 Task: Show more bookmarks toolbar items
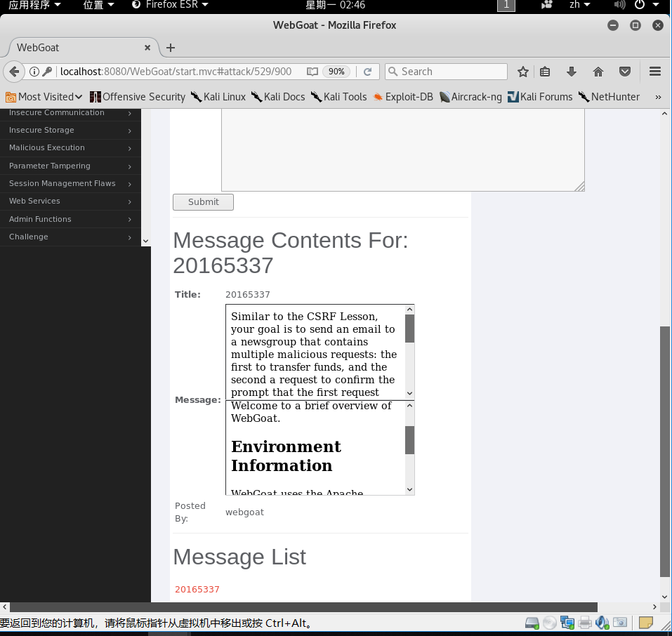[x=658, y=98]
